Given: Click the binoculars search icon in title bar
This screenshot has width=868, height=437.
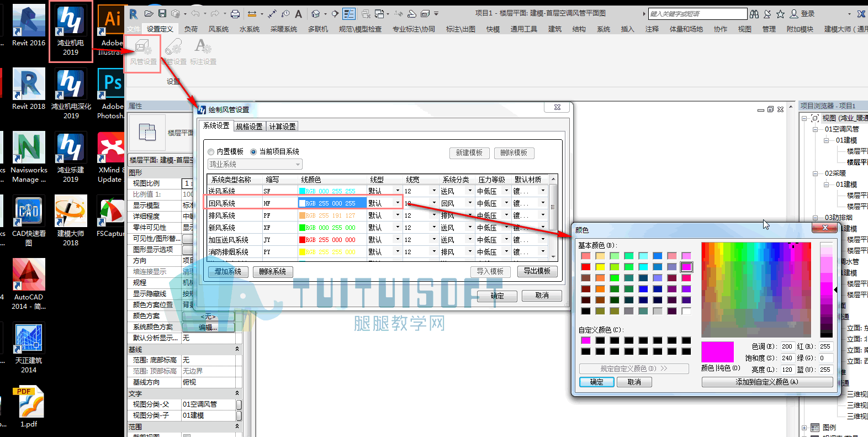Looking at the screenshot, I should pos(754,14).
